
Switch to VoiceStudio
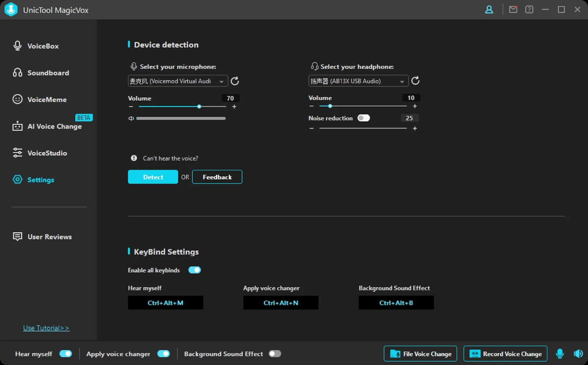click(x=47, y=153)
